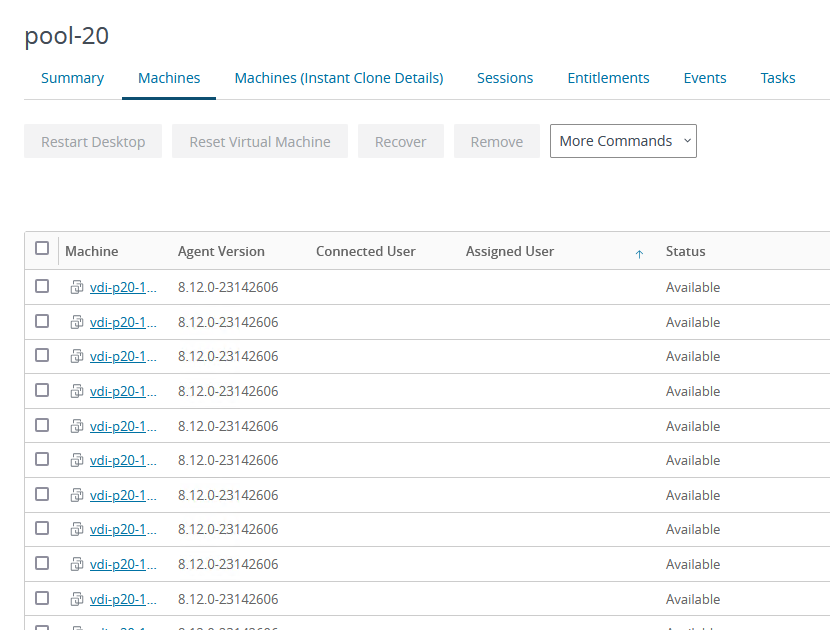
Task: Click the Status column header
Action: (x=685, y=251)
